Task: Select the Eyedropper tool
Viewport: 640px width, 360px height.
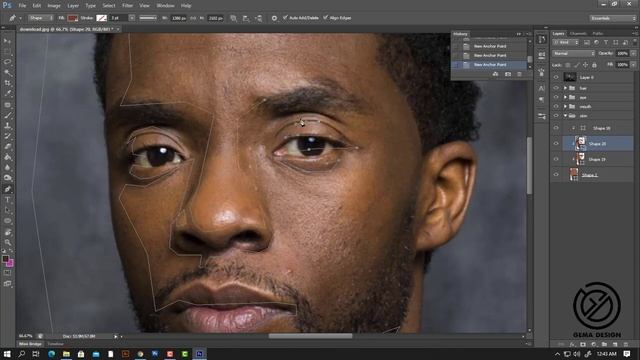Action: 7,93
